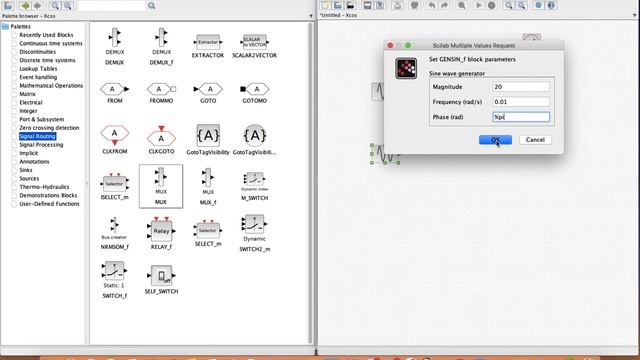Click zoom out icon in Palette browser toolbar
640x360 pixels.
coord(67,6)
